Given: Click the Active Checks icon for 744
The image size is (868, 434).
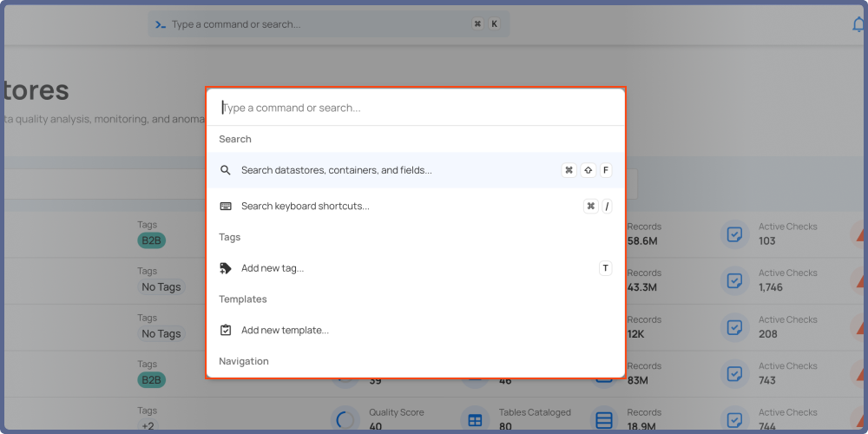Looking at the screenshot, I should (734, 420).
